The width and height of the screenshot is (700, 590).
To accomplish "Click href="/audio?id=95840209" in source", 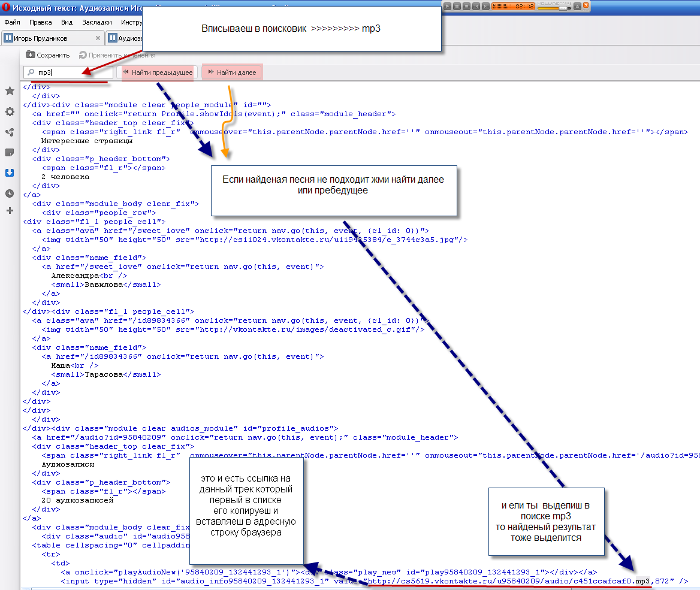I will point(106,437).
